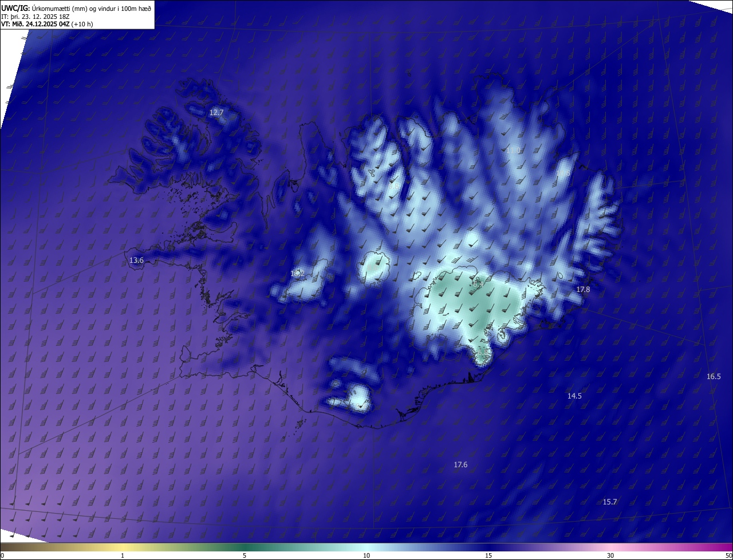This screenshot has width=733, height=560.
Task: Click the 11.0 value in north Iceland
Action: pyautogui.click(x=514, y=150)
